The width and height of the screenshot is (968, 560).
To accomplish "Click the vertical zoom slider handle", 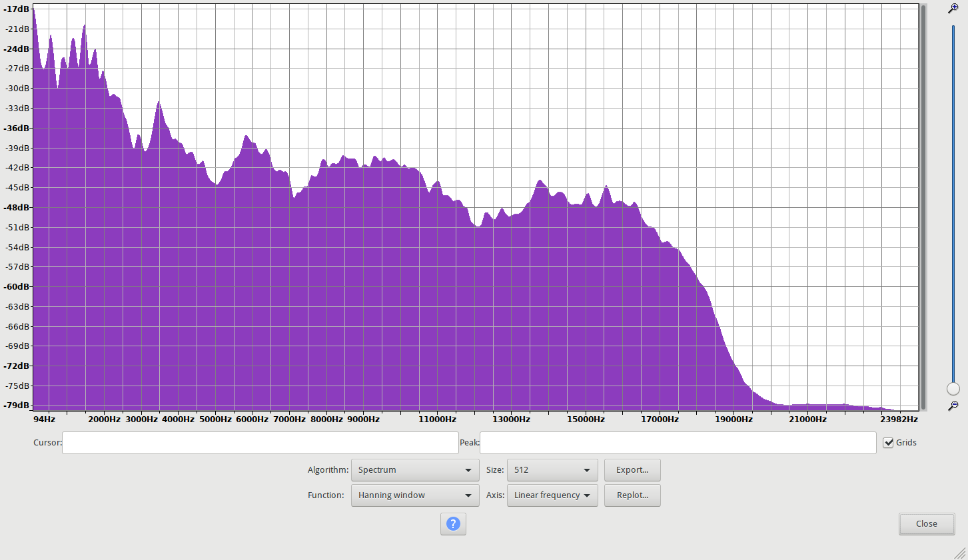I will (953, 389).
